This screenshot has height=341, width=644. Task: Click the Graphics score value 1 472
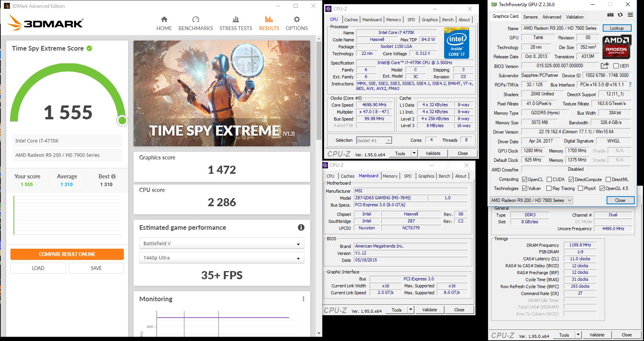[222, 170]
